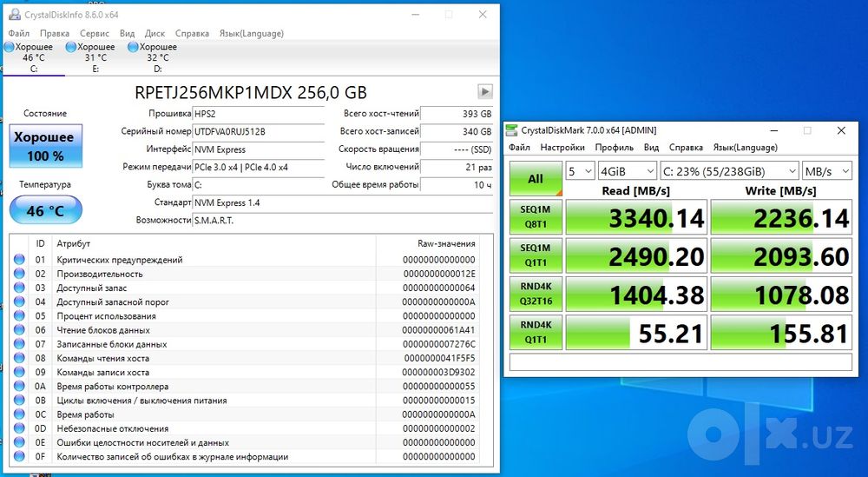This screenshot has width=868, height=477.
Task: Start RND4K Q32T16 benchmark
Action: (x=536, y=294)
